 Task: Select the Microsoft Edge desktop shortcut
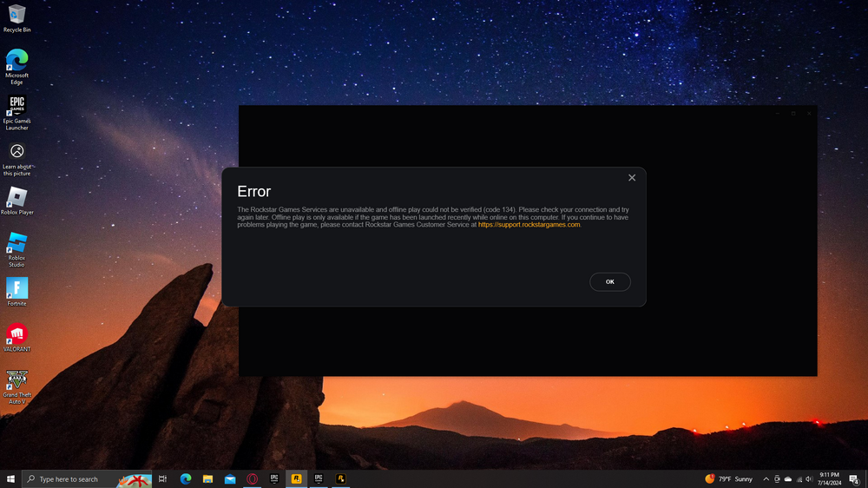click(16, 67)
